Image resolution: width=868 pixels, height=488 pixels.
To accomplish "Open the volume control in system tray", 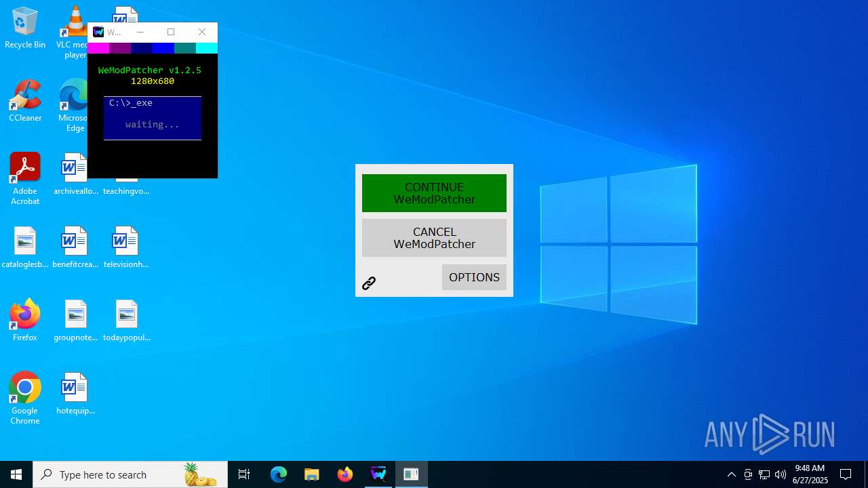I will (781, 474).
